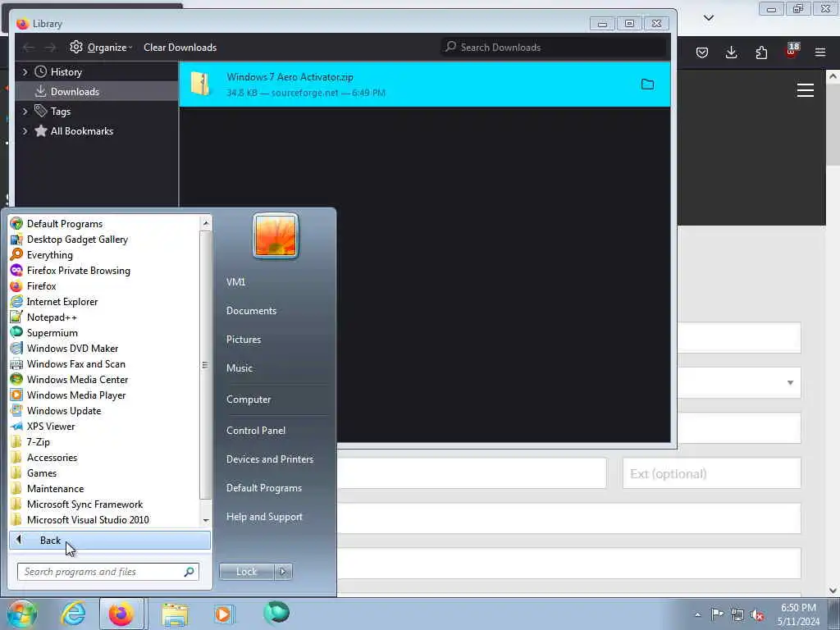Open the Firefox downloads toolbar icon

point(731,52)
